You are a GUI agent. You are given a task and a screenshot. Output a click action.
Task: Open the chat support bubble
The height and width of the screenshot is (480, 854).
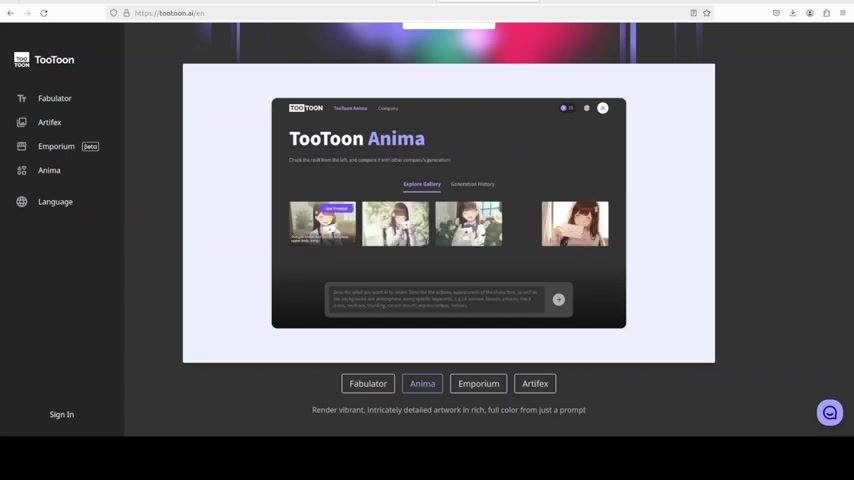click(x=829, y=413)
